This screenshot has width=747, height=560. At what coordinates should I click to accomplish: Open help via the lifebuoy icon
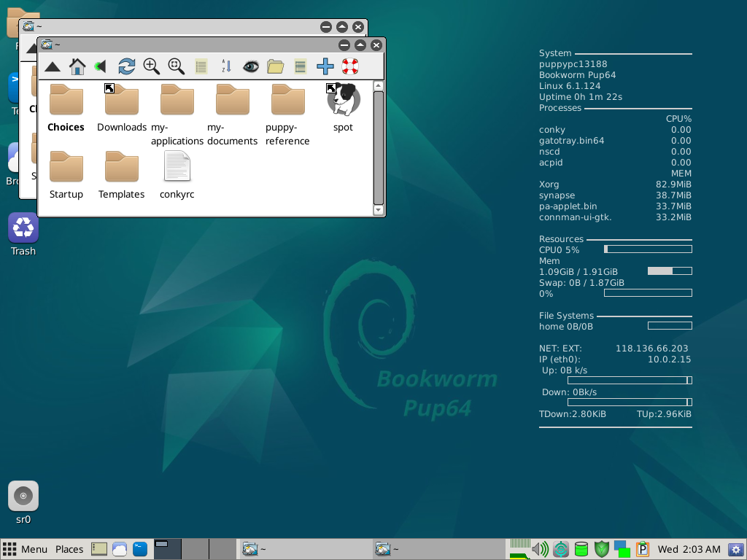(350, 66)
